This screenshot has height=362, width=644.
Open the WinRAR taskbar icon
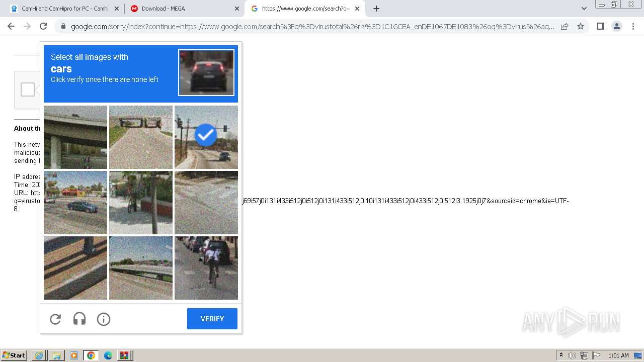click(x=124, y=355)
